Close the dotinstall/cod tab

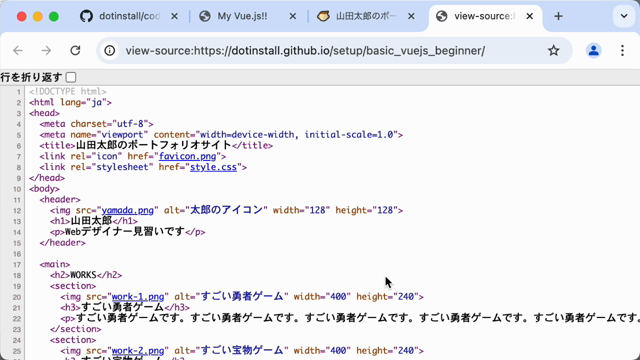click(174, 16)
